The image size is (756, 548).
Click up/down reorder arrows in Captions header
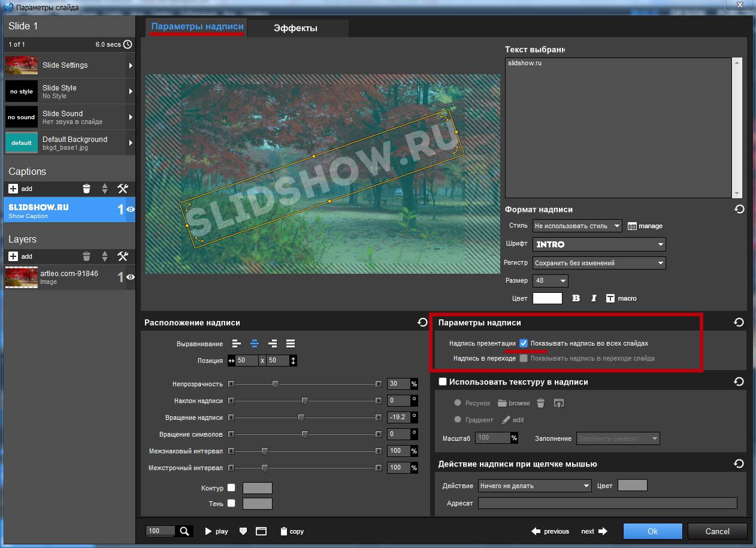pos(105,189)
